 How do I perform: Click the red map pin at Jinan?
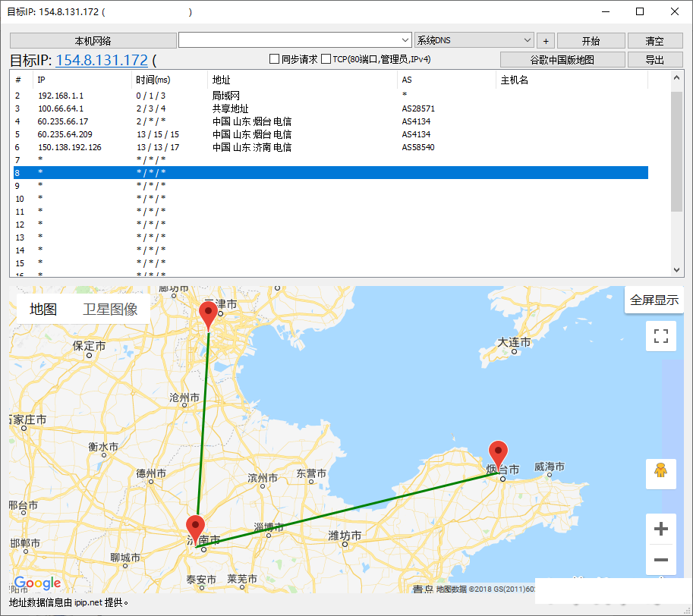196,528
